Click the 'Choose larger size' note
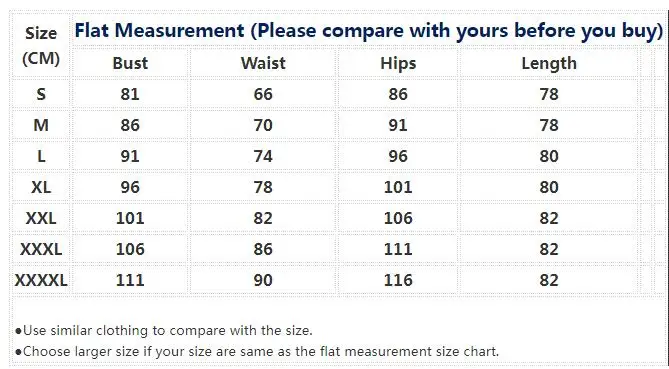The height and width of the screenshot is (369, 669). (x=257, y=352)
